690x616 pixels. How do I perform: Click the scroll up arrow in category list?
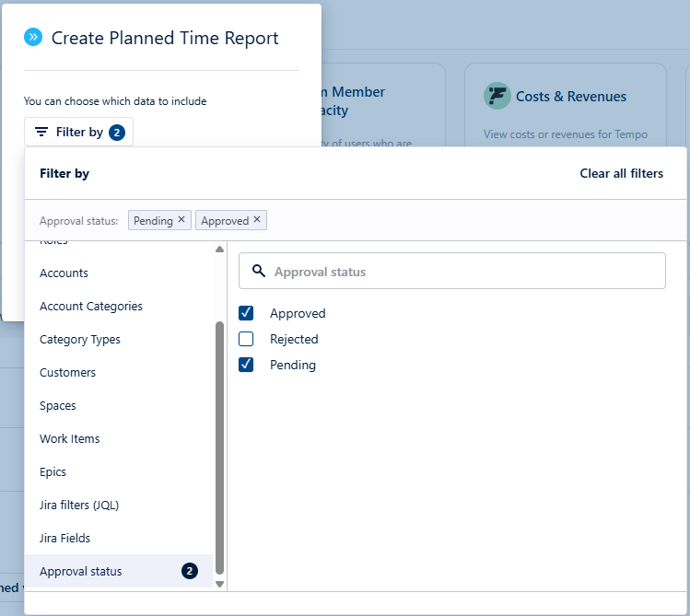click(x=219, y=250)
